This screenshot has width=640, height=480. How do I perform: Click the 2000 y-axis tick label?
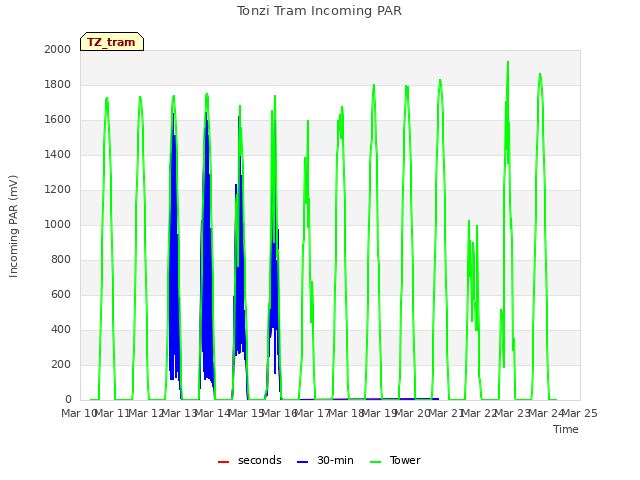(58, 49)
